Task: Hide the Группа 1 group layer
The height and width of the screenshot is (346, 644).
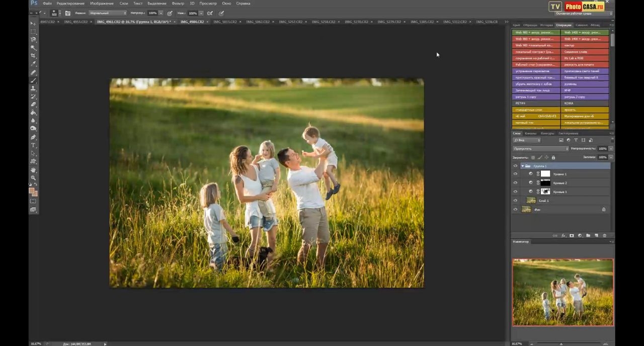Action: coord(515,166)
